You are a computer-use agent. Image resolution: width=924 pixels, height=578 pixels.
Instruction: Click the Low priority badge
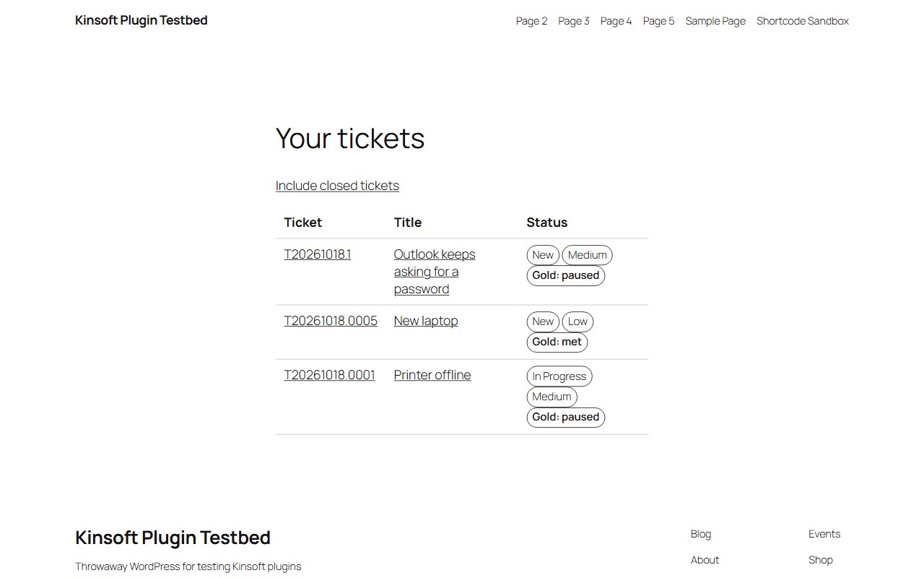point(577,322)
